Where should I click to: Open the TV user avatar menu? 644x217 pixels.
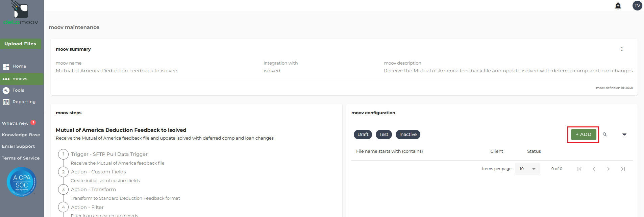[x=637, y=6]
